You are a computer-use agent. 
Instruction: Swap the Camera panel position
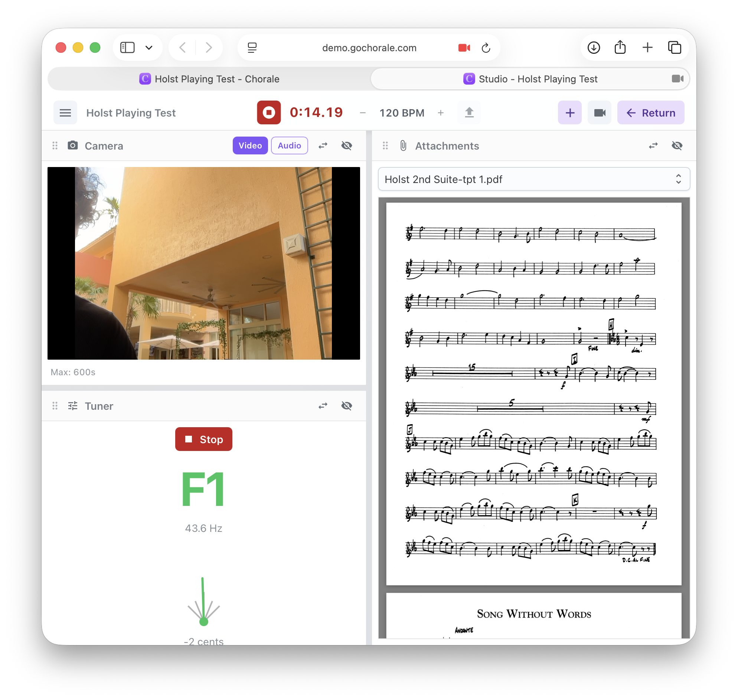323,145
